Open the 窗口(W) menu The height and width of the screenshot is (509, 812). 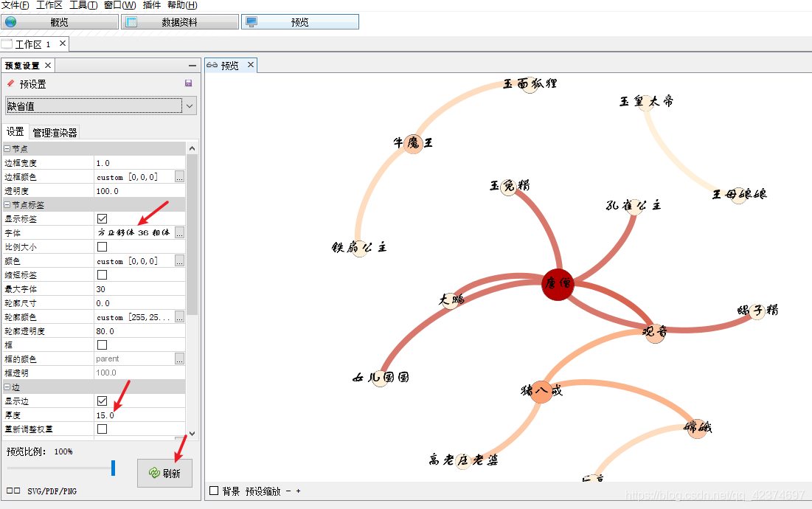[x=119, y=5]
